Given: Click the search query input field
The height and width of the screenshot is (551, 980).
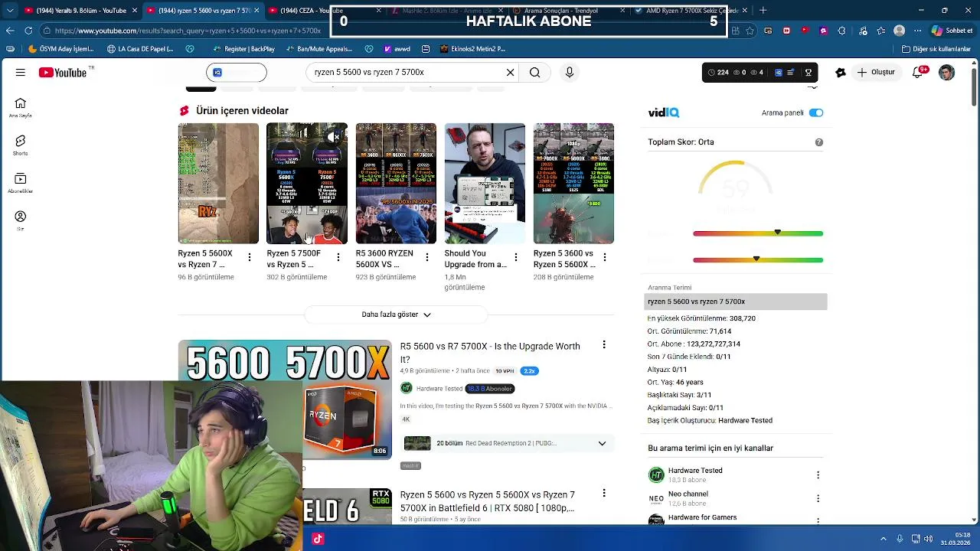Looking at the screenshot, I should 406,72.
